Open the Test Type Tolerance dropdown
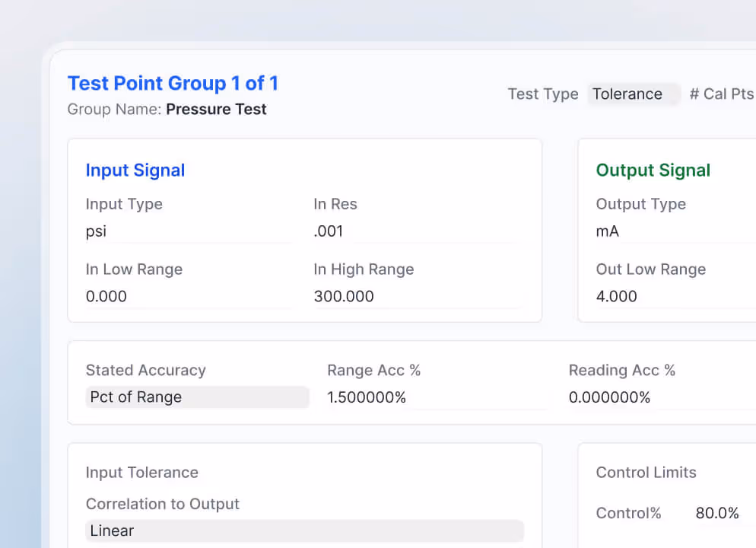756x548 pixels. [634, 94]
